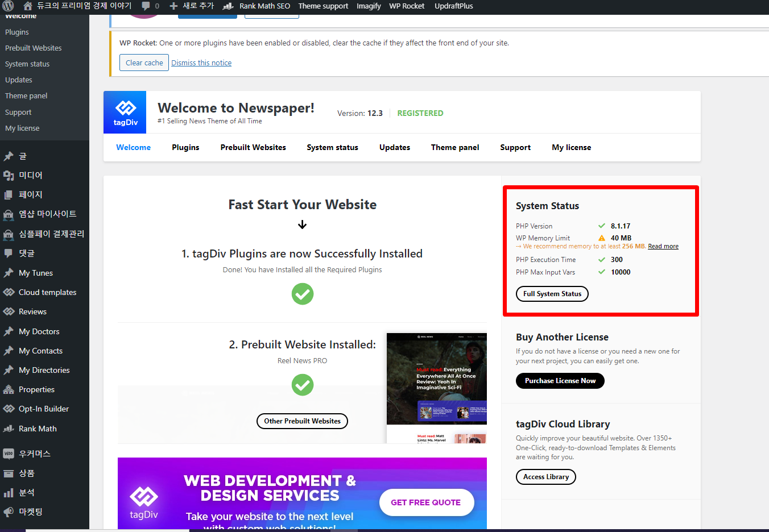Open the 미디어 media icon
Viewport: 769px width, 532px height.
click(9, 176)
